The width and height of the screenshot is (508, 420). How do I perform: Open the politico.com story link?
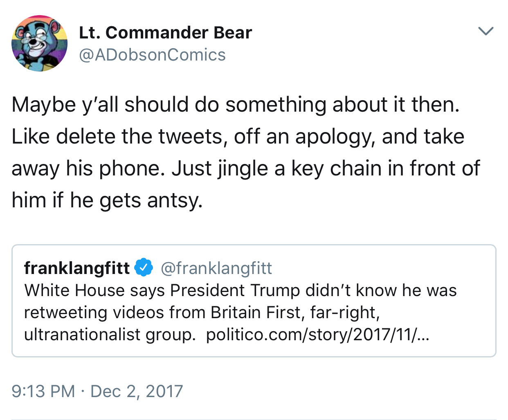(x=318, y=335)
